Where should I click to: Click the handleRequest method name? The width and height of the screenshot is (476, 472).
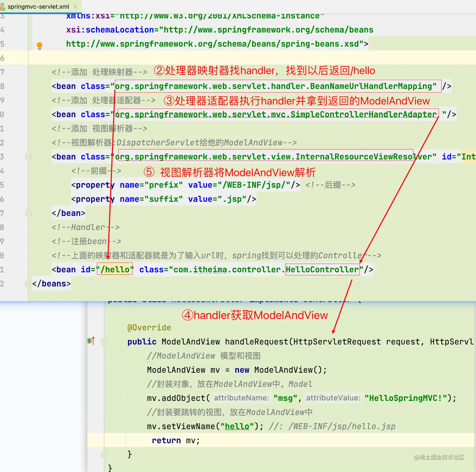click(257, 342)
